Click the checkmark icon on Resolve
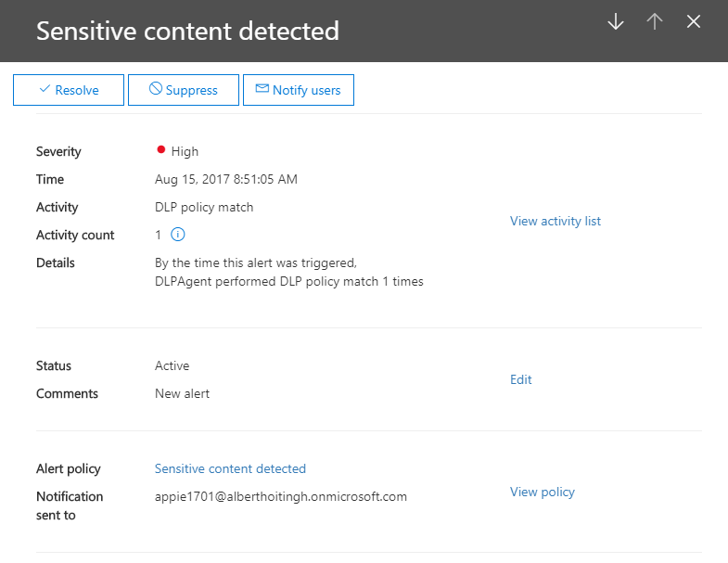Viewport: 728px width, 563px height. tap(44, 89)
